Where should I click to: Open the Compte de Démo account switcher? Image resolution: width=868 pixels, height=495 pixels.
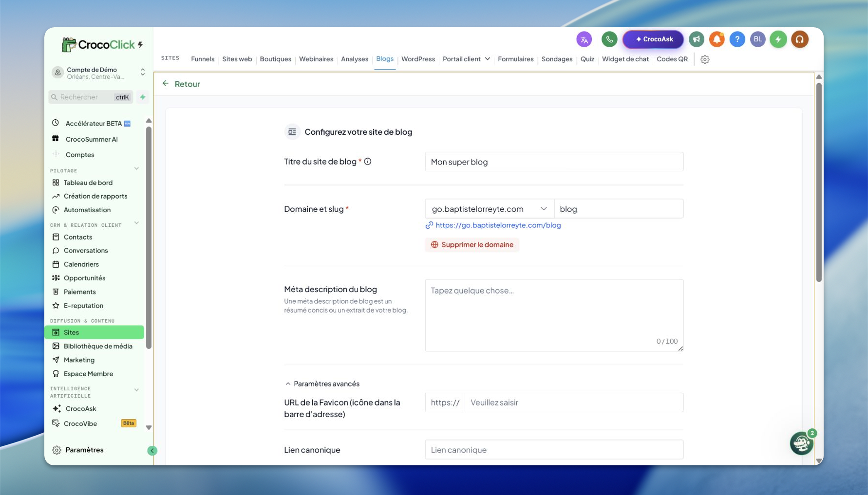tap(99, 73)
